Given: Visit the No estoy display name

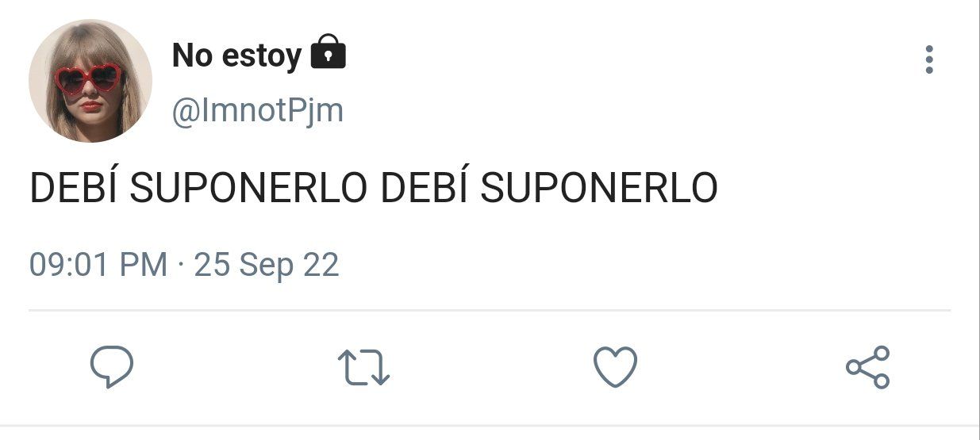Looking at the screenshot, I should click(x=236, y=55).
